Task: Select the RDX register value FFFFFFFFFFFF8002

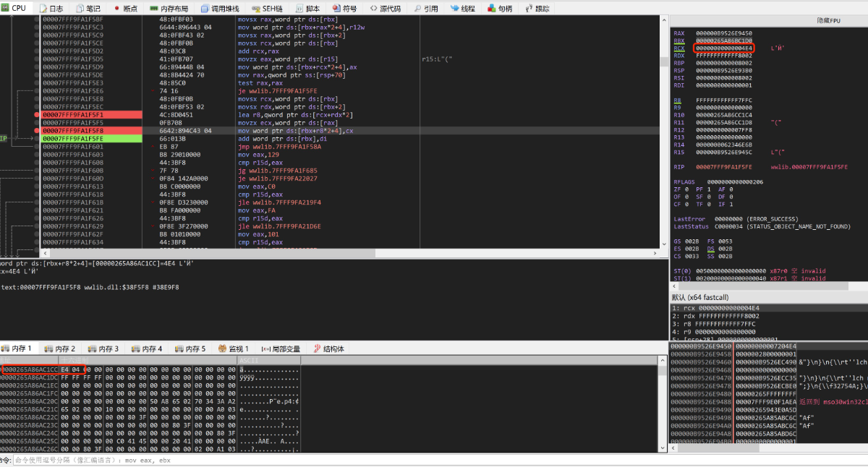Action: point(723,55)
